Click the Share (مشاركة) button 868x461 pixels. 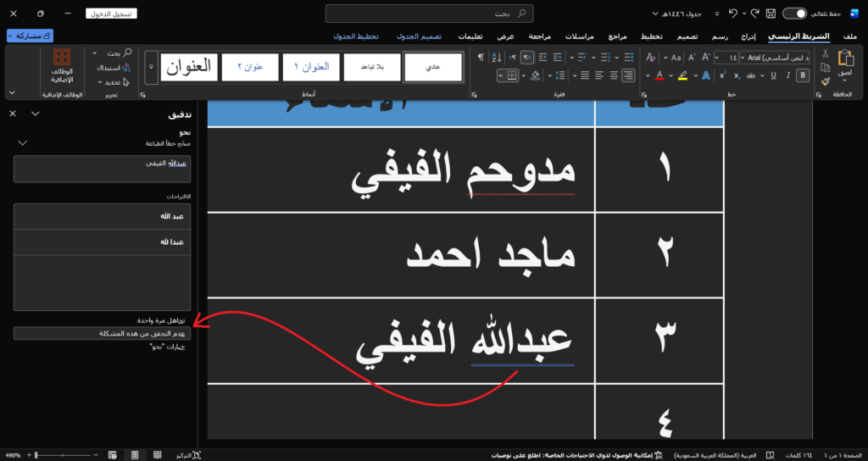pos(31,36)
